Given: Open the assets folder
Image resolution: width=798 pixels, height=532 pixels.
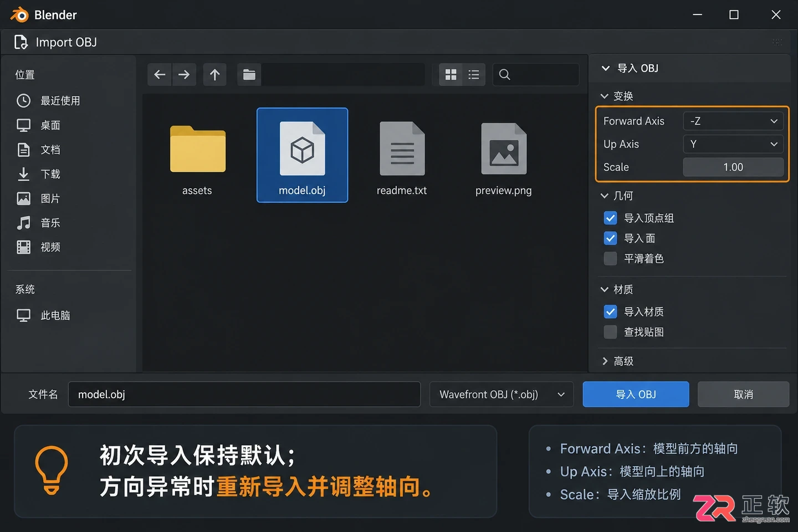Looking at the screenshot, I should pos(197,160).
